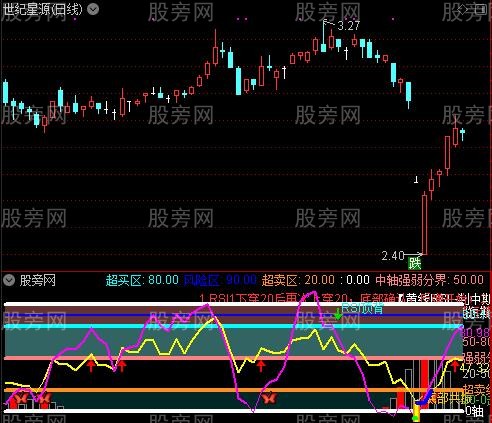Click the small white marker above the rebound candle

(x=416, y=180)
